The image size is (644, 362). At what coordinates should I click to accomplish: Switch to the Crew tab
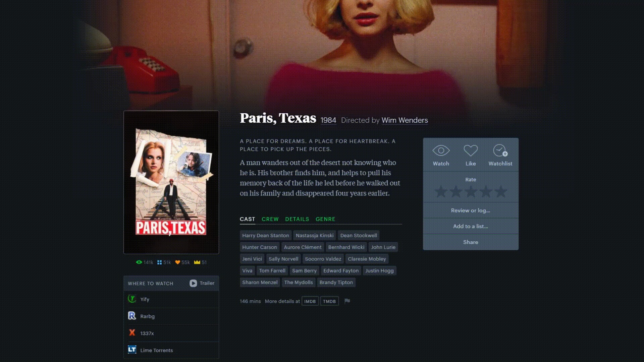(x=270, y=219)
